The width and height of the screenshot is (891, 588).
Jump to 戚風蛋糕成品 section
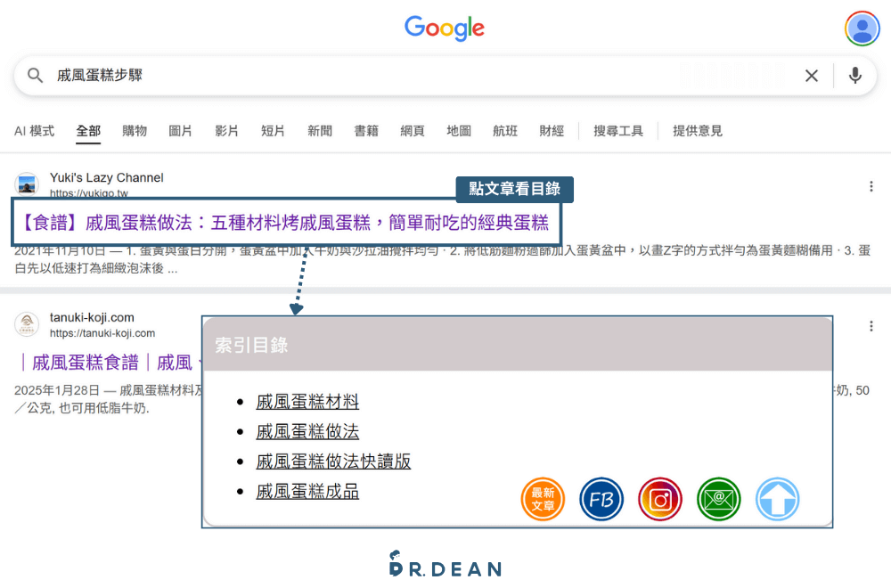point(307,492)
